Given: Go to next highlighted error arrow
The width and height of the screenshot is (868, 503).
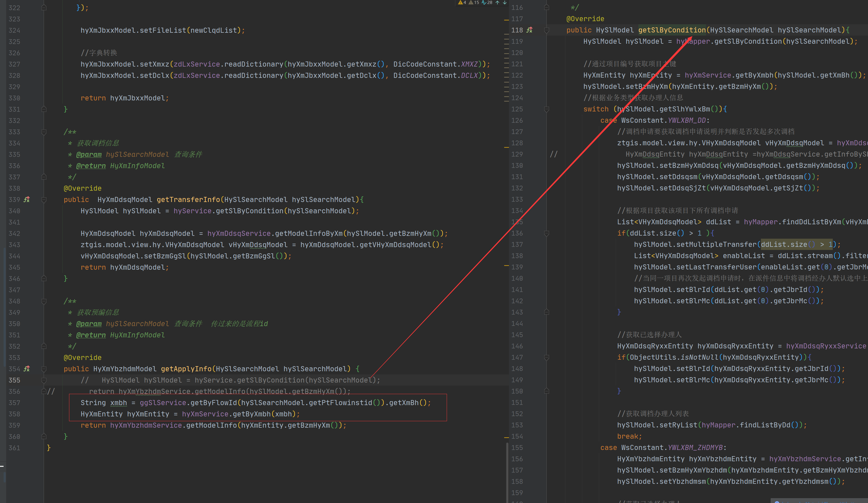Looking at the screenshot, I should click(505, 3).
